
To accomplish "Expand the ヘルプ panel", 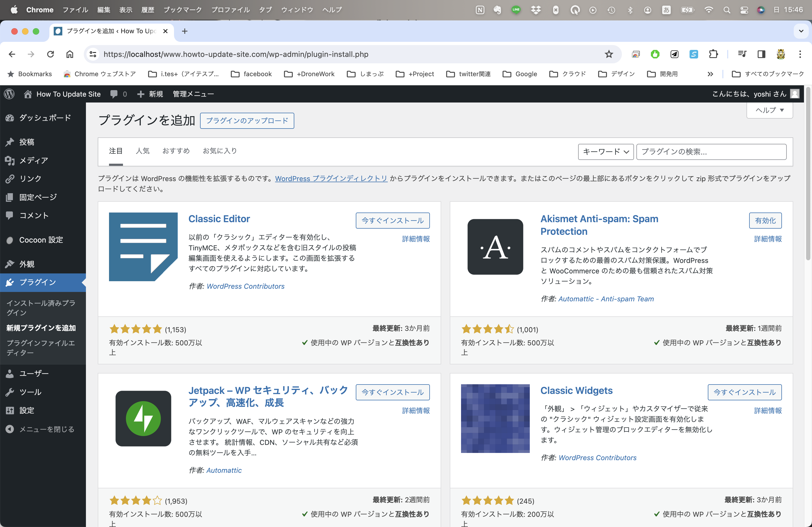I will click(x=770, y=110).
